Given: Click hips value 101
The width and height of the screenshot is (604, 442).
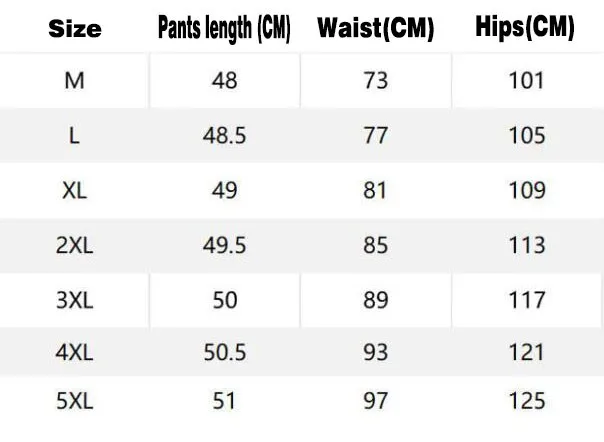Looking at the screenshot, I should click(526, 80).
